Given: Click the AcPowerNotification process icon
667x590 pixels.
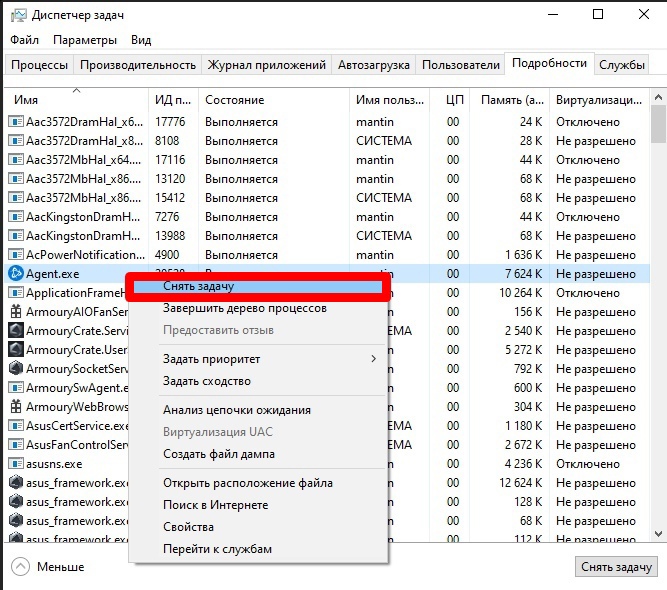Looking at the screenshot, I should click(16, 255).
